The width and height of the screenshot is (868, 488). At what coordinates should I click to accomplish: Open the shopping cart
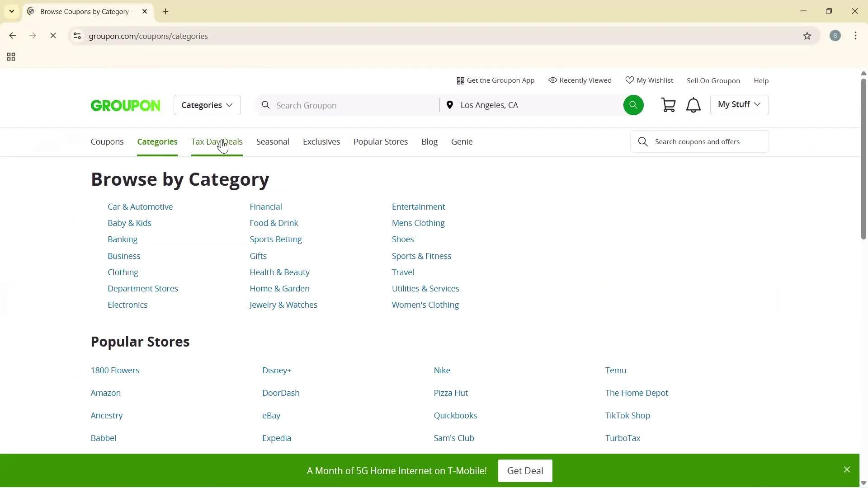click(x=668, y=104)
